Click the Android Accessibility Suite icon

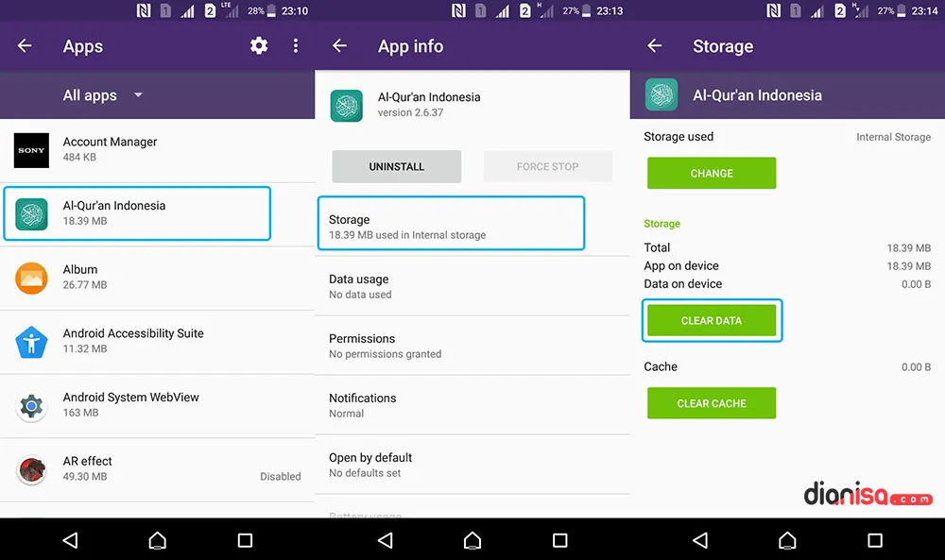tap(31, 340)
